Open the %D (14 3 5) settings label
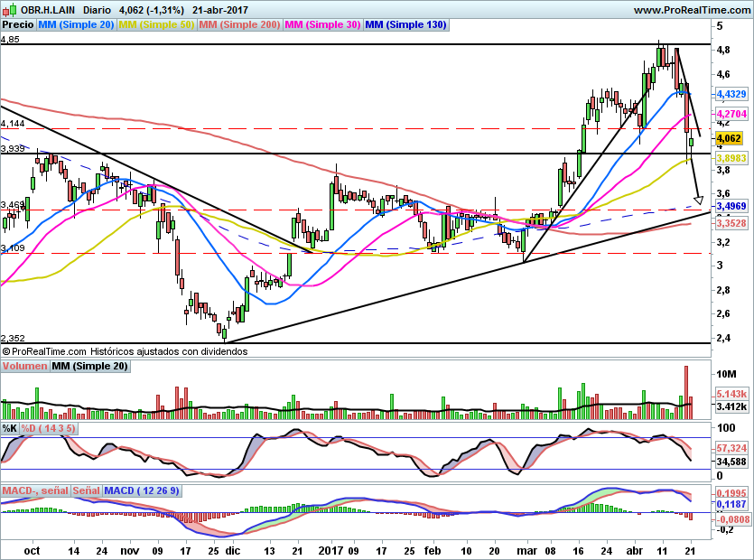This screenshot has height=560, width=754. [50, 428]
